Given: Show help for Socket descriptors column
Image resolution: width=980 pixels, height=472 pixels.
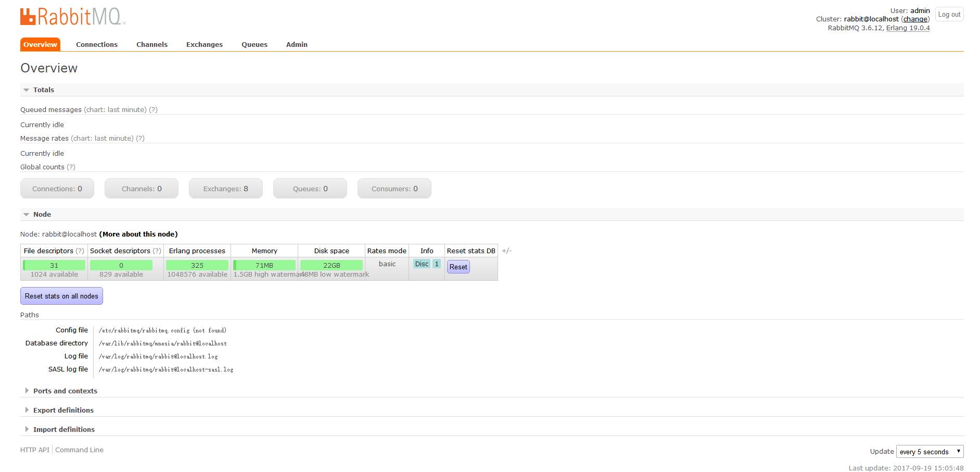Looking at the screenshot, I should click(157, 251).
